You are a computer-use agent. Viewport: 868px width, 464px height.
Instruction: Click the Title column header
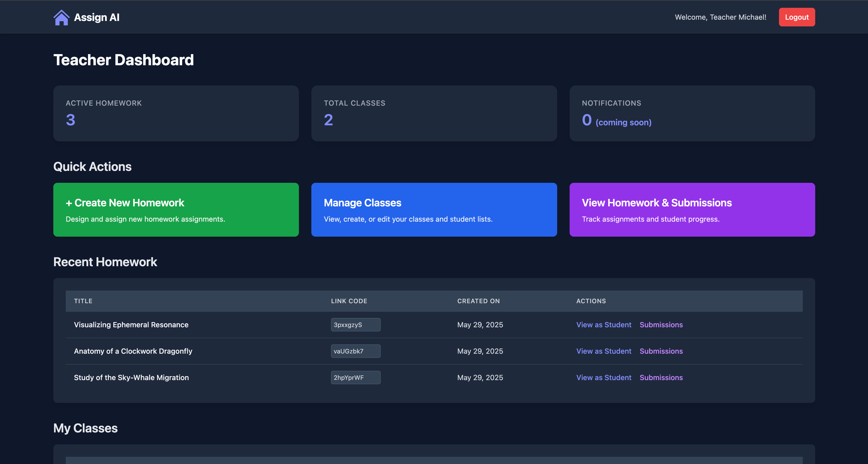coord(83,301)
